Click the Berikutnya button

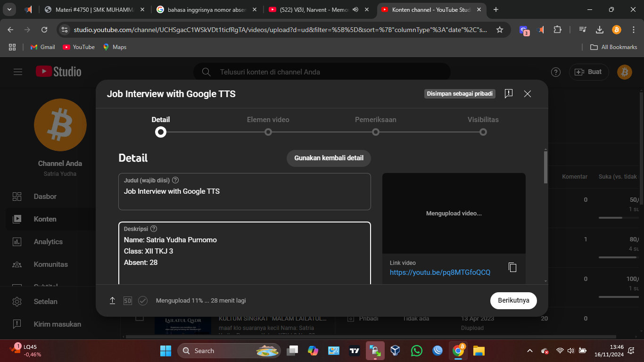(x=513, y=300)
